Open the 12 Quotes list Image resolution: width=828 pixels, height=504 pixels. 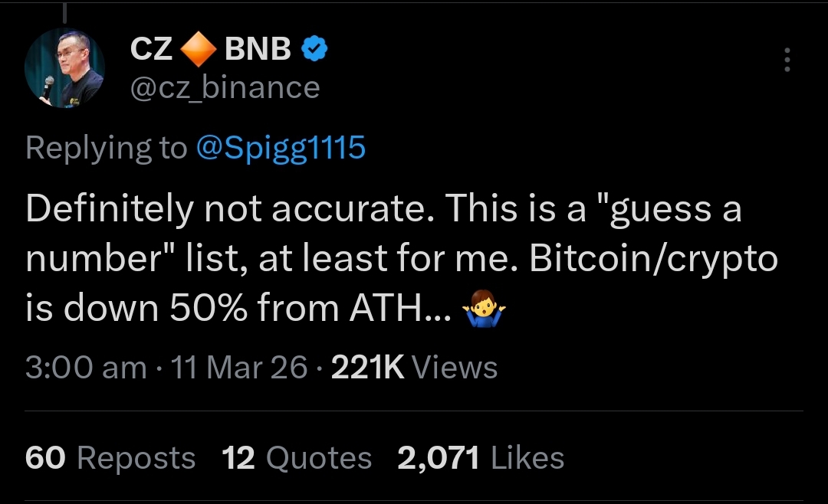pos(239,458)
